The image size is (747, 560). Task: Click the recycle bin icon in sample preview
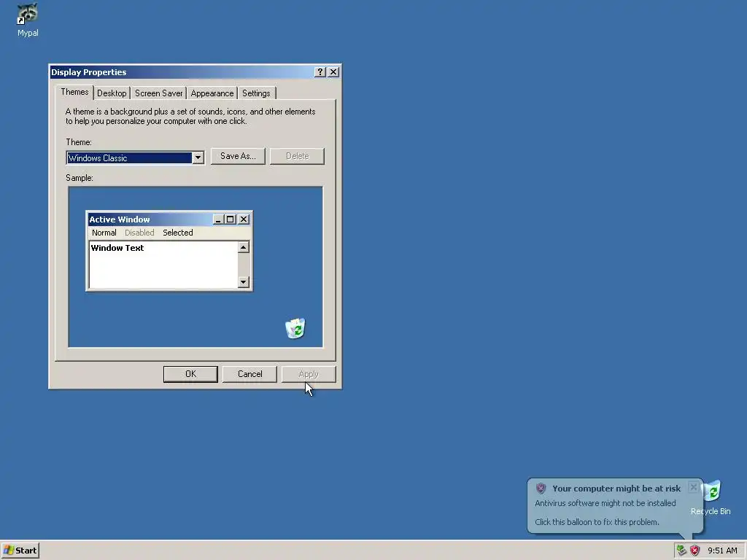click(295, 328)
